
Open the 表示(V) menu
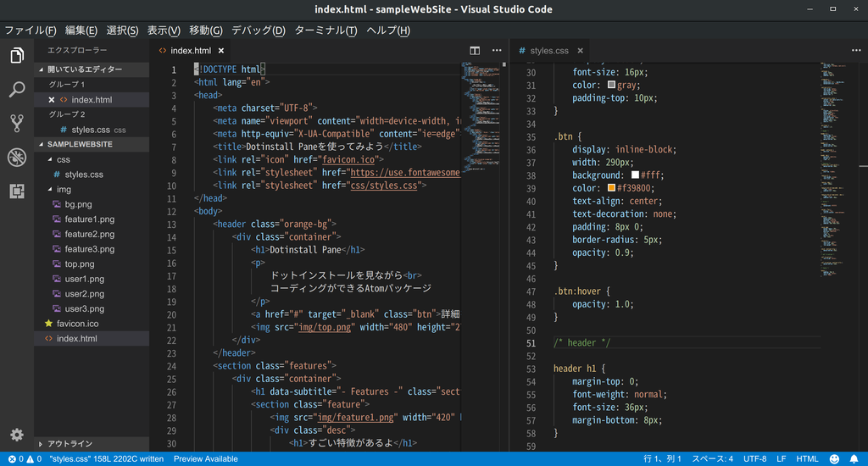(x=164, y=31)
